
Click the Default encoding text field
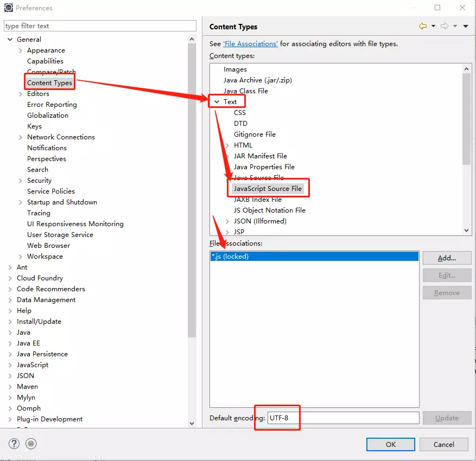(x=342, y=418)
